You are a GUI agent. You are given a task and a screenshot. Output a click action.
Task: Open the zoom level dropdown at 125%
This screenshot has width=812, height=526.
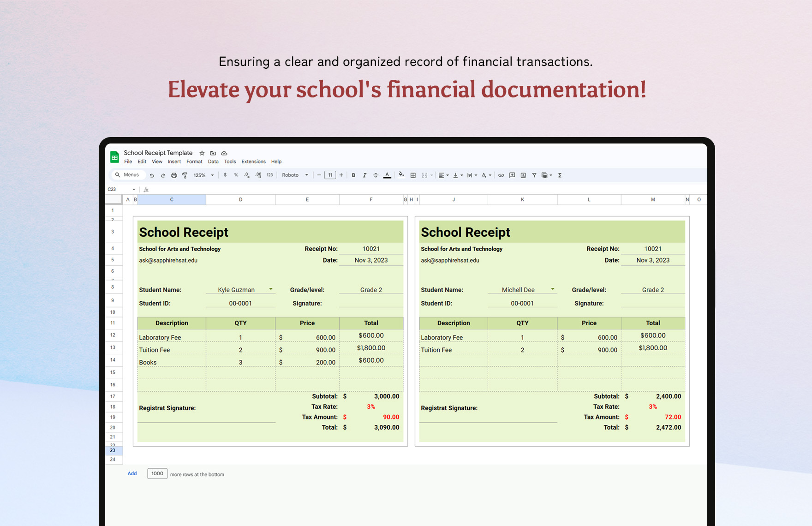202,175
